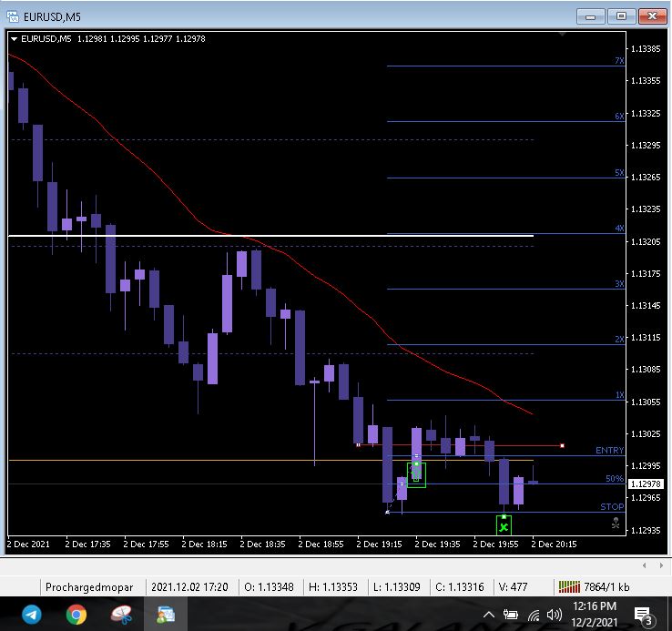This screenshot has width=672, height=631.
Task: Click the EURUSD,M5 chart window icon
Action: (13, 16)
